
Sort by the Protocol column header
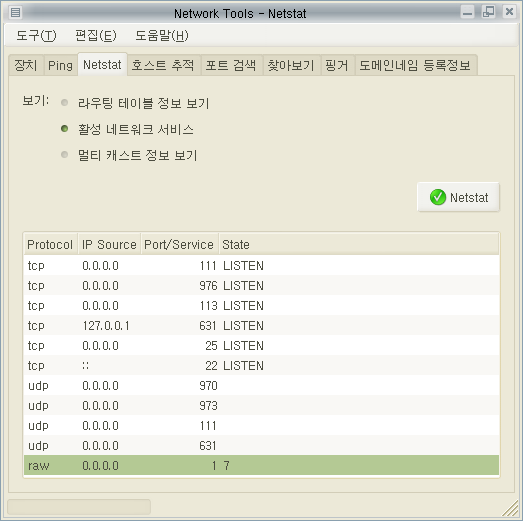tap(50, 244)
